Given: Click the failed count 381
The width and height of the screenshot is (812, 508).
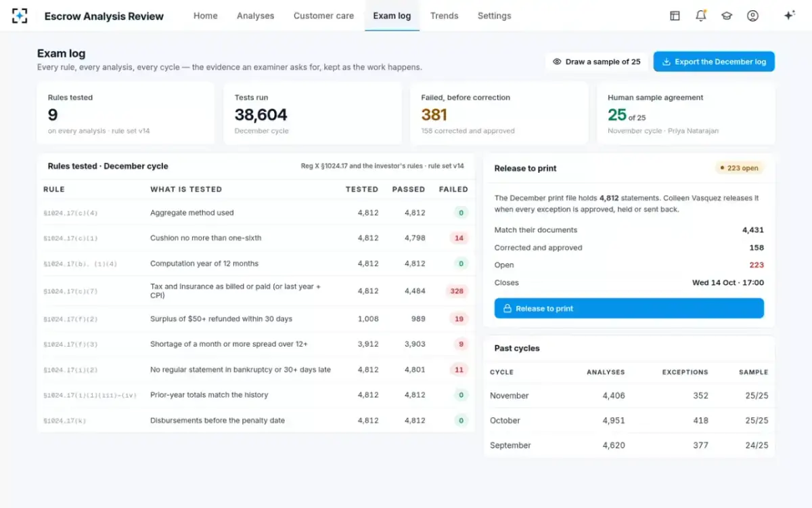Looking at the screenshot, I should pyautogui.click(x=434, y=115).
